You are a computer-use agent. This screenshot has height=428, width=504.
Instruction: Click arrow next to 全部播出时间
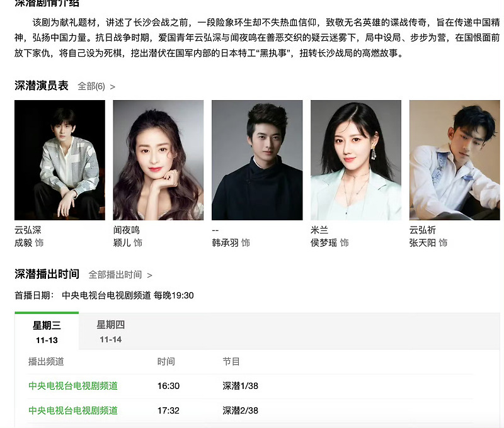pyautogui.click(x=149, y=276)
